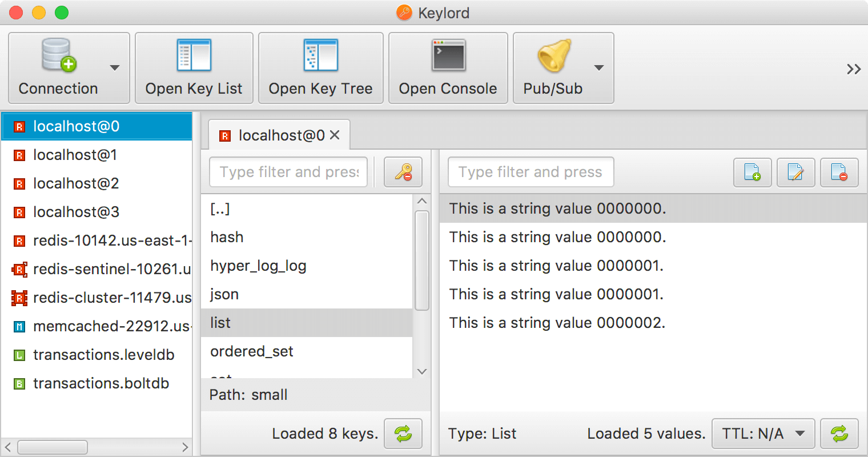Select redis-10142.us-east-1 connection
Screen dimensions: 868x457
(97, 240)
